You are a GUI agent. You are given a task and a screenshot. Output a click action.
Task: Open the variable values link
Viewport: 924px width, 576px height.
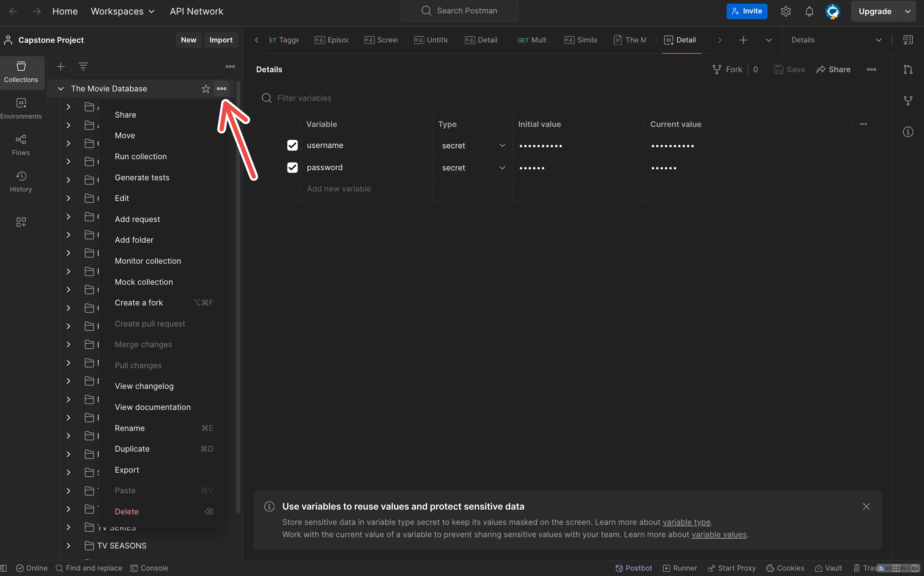719,535
